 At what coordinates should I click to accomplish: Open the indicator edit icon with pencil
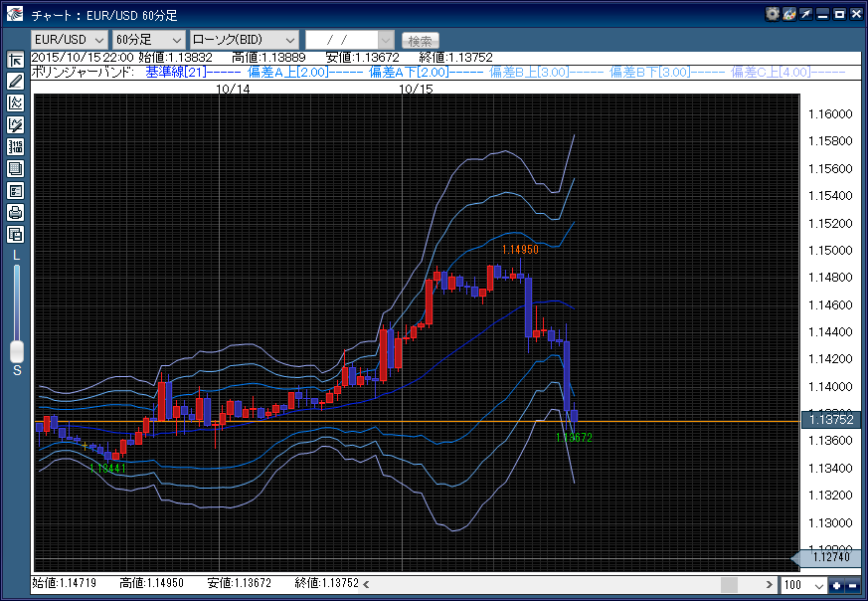tap(16, 125)
